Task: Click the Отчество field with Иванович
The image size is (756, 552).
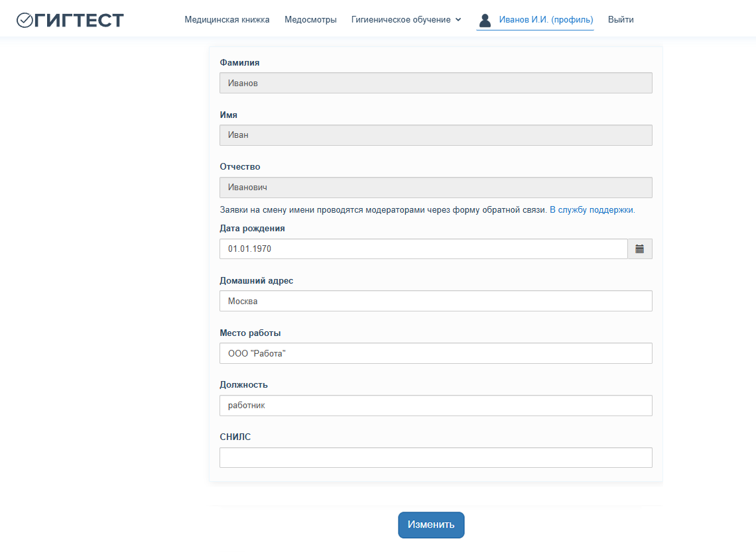Action: tap(436, 188)
